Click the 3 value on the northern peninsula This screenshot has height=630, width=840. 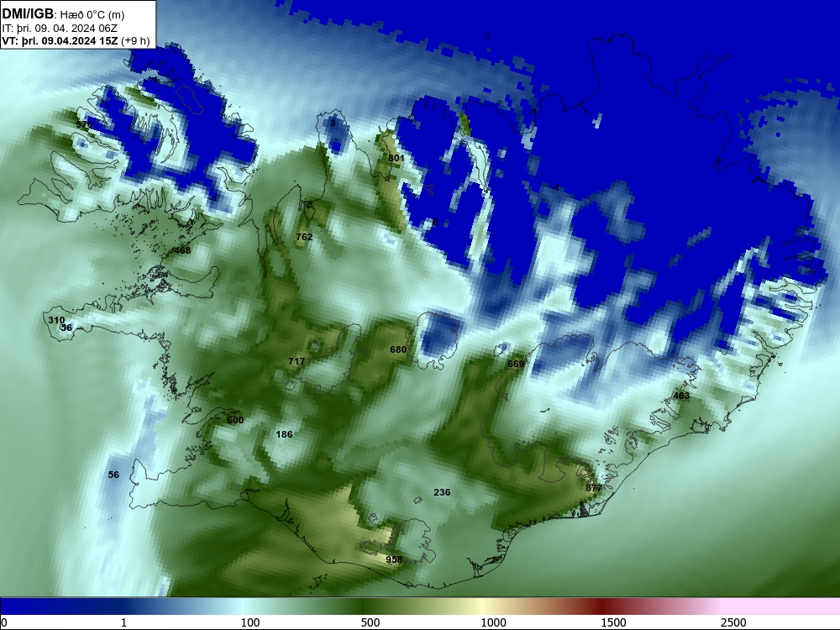pyautogui.click(x=333, y=123)
